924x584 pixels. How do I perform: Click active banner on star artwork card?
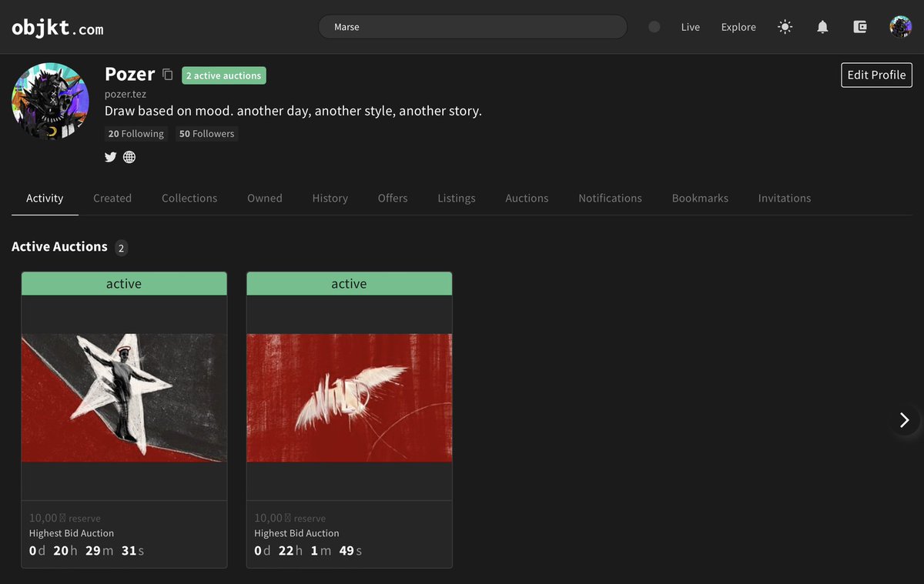click(124, 284)
